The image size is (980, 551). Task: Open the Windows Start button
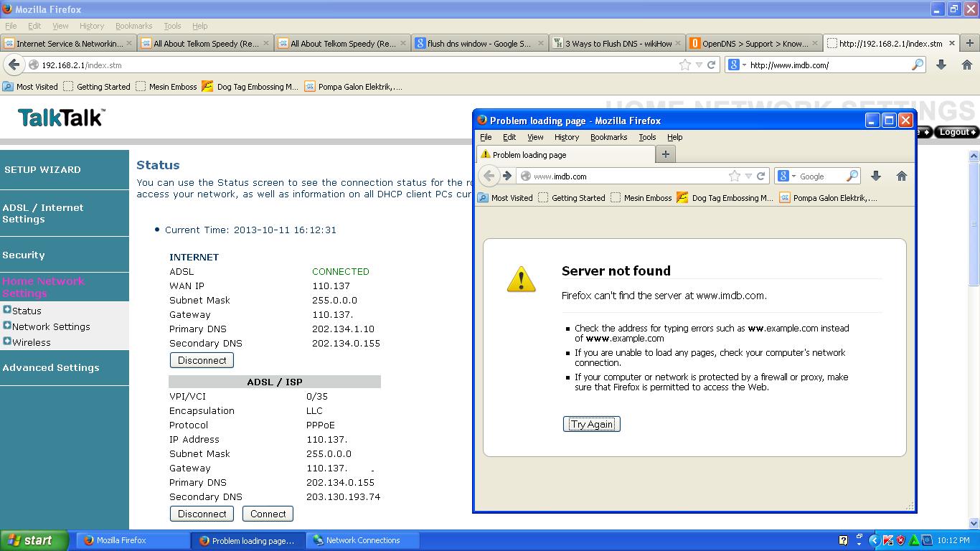coord(34,540)
